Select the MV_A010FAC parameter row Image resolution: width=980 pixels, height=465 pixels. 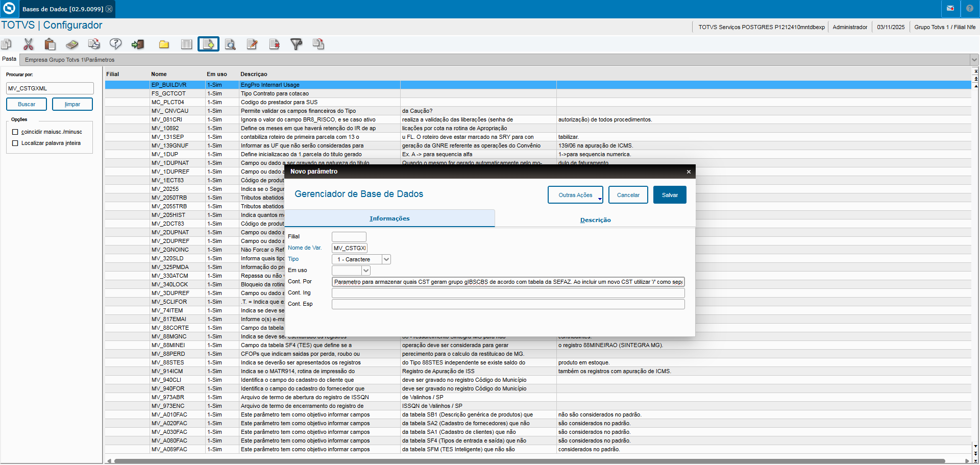[x=538, y=414]
